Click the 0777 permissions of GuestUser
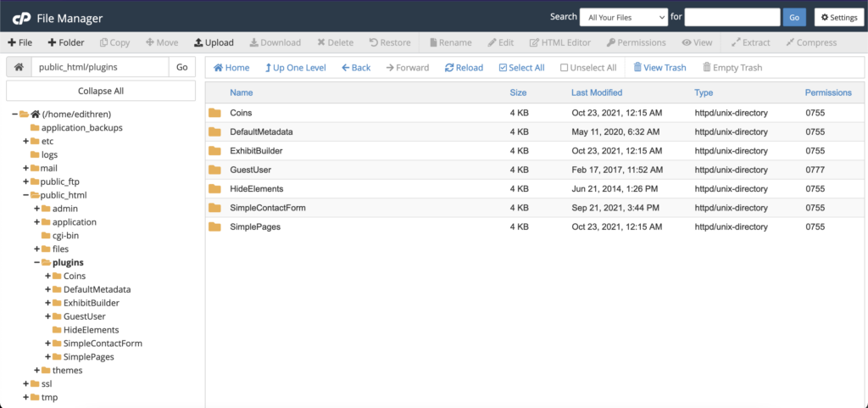 coord(815,170)
